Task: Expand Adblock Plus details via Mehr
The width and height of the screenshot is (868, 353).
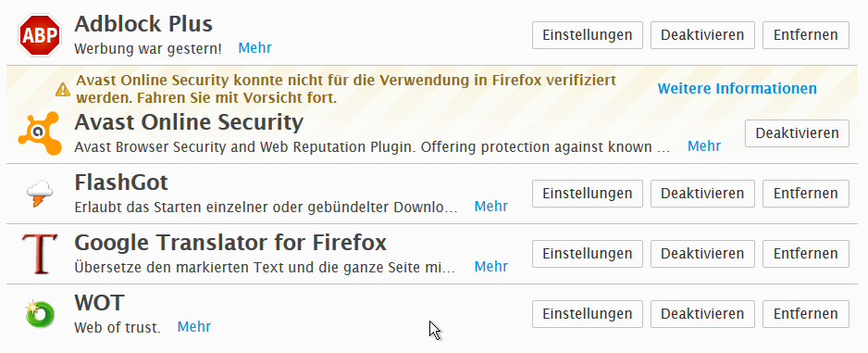Action: click(x=254, y=47)
